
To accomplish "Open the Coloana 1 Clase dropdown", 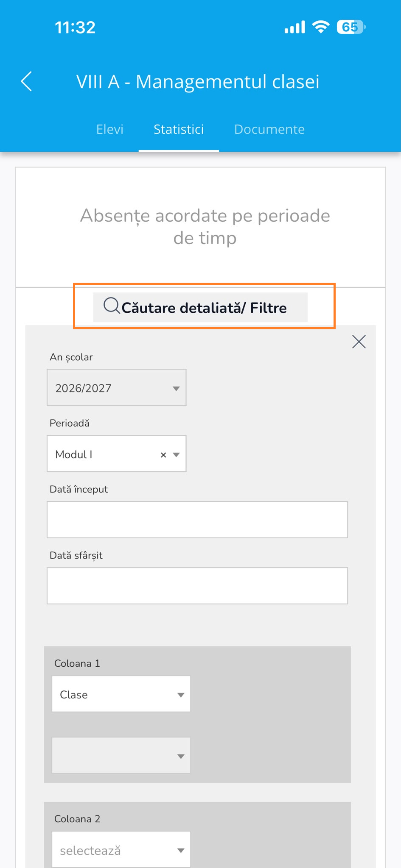I will click(x=121, y=694).
